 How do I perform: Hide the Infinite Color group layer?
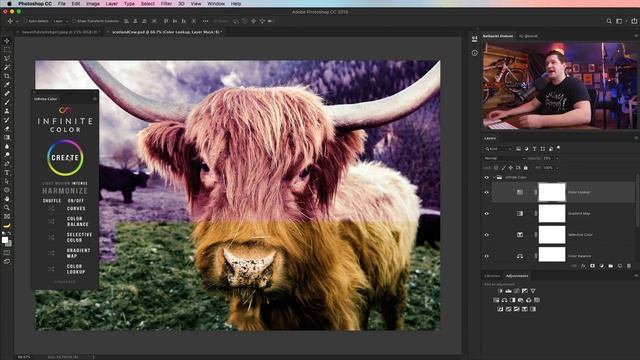(487, 178)
